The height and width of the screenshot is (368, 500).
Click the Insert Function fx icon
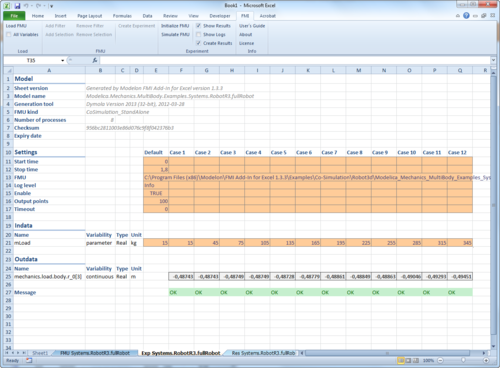95,60
